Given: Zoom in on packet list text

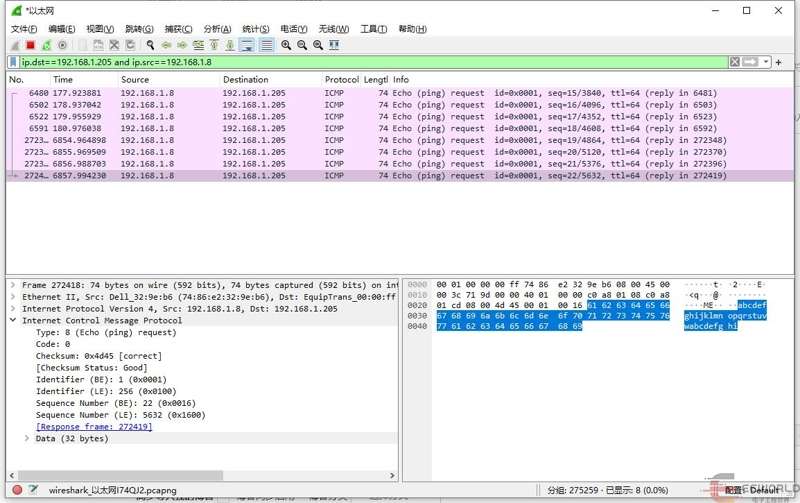Looking at the screenshot, I should click(286, 45).
